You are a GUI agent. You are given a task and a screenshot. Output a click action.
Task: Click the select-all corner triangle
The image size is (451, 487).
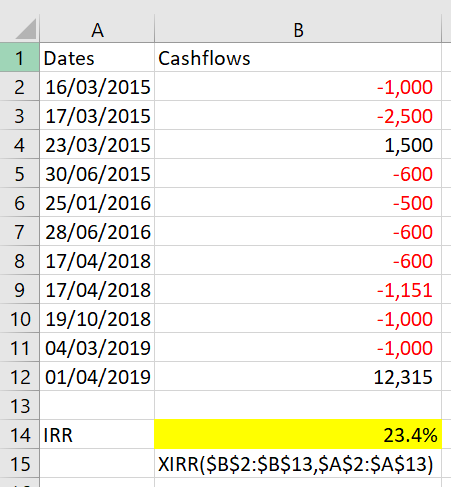pos(25,29)
